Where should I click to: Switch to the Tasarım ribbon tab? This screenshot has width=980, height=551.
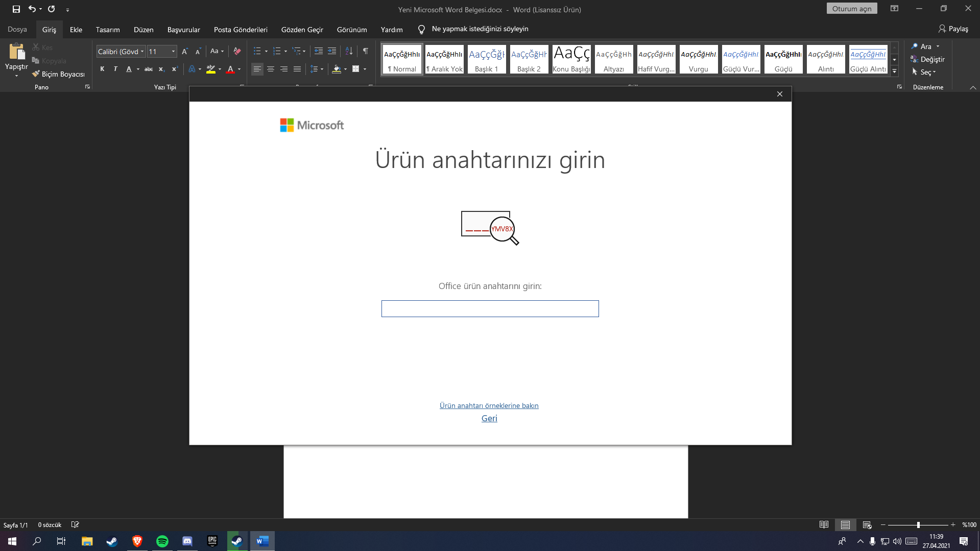108,30
